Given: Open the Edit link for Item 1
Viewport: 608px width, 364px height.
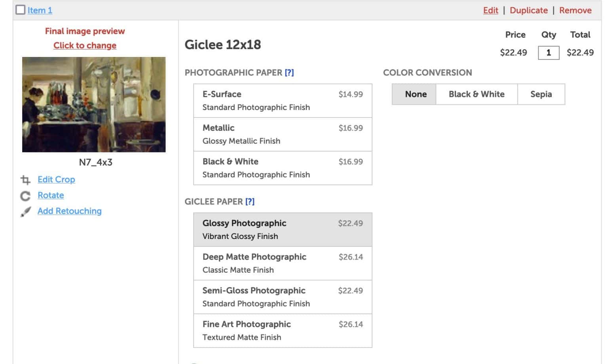Looking at the screenshot, I should [490, 10].
